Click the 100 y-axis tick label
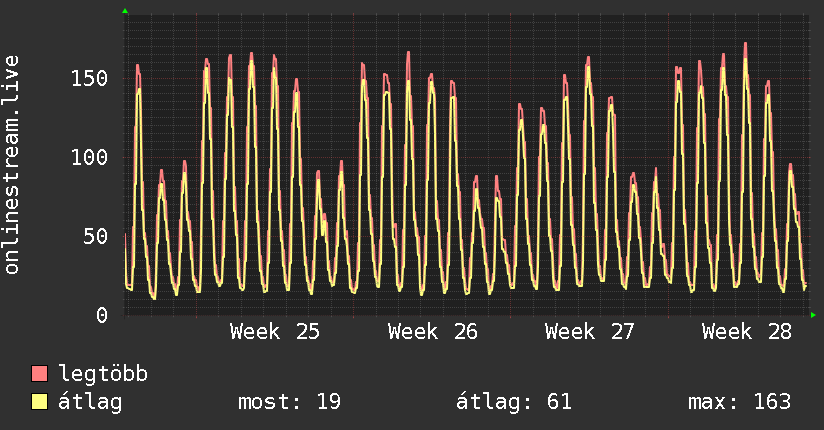Image resolution: width=824 pixels, height=430 pixels. pos(89,158)
